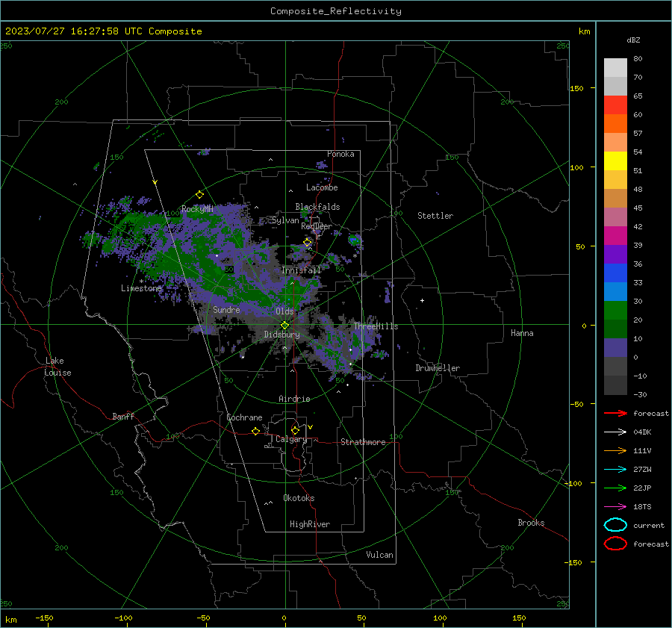Screen dimensions: 672x628
Task: Click the Okotoks town label
Action: [299, 498]
